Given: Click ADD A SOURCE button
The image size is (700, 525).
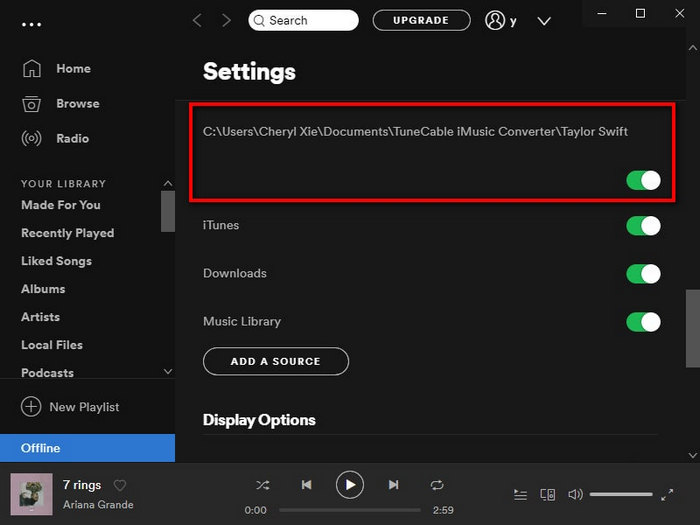Looking at the screenshot, I should click(x=275, y=361).
